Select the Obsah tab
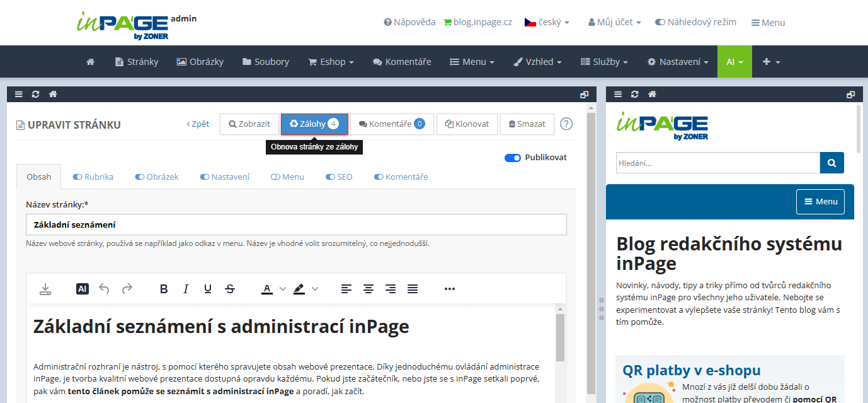Screen dimensions: 868x403 click(x=39, y=177)
